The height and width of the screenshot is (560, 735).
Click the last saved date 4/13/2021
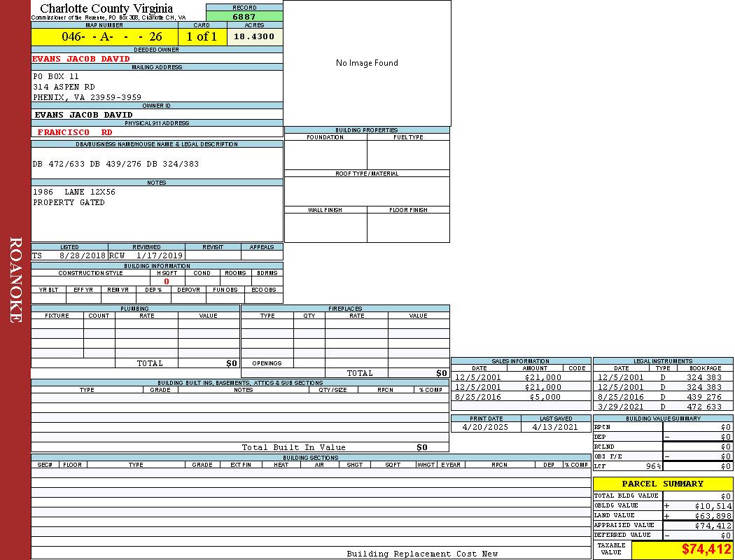click(x=555, y=427)
